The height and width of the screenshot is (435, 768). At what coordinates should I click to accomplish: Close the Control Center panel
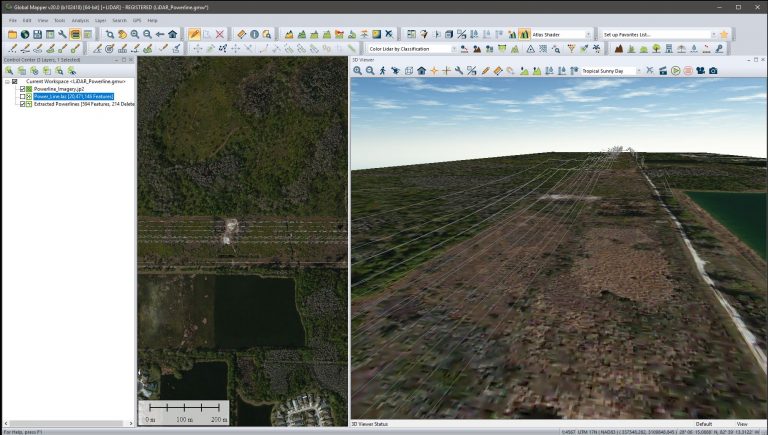pos(131,60)
